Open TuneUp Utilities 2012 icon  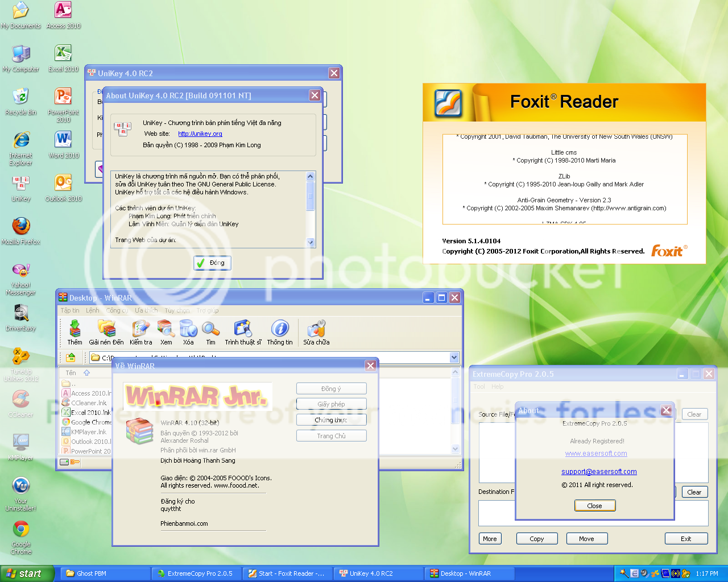pos(20,364)
